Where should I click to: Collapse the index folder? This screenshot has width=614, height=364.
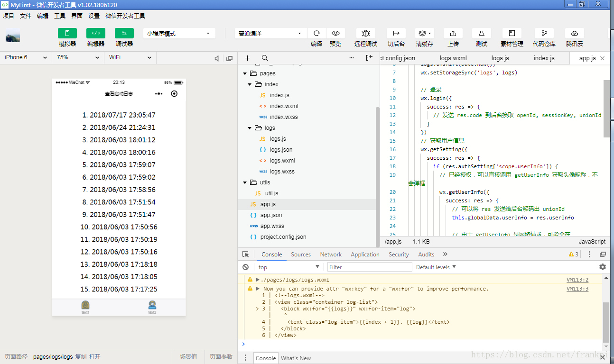250,84
